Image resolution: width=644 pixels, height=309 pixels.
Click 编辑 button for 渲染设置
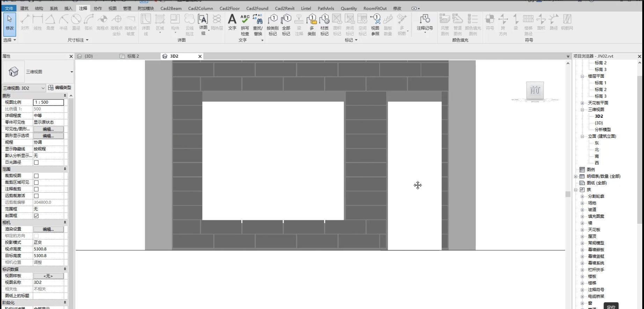tap(48, 229)
